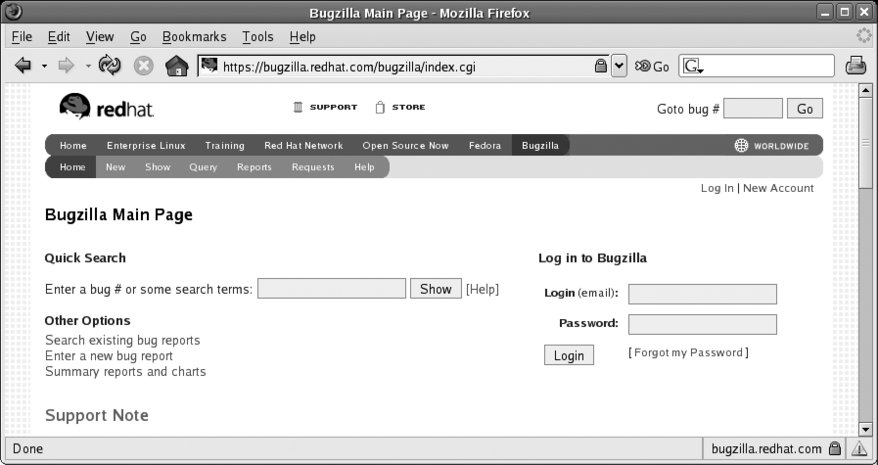Click the Print icon in the toolbar
The image size is (878, 465).
[856, 66]
